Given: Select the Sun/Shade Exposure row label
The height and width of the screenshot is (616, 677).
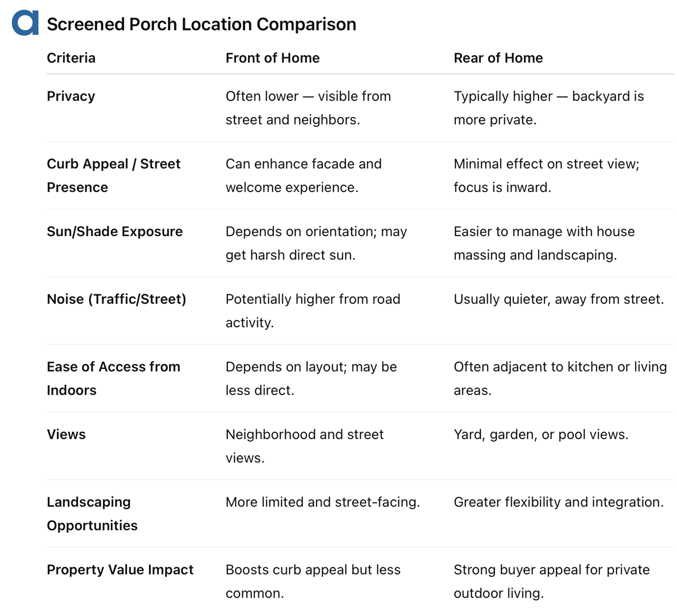Looking at the screenshot, I should click(115, 232).
